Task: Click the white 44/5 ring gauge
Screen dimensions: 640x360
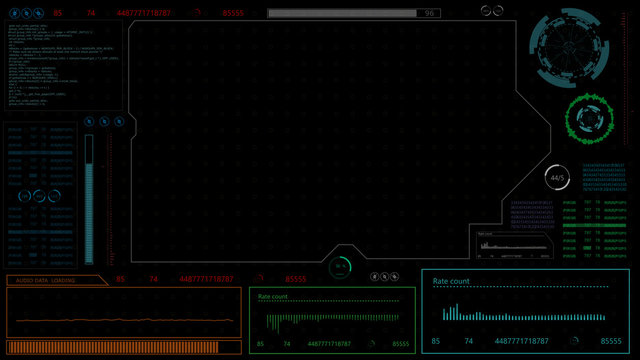Action: [557, 178]
